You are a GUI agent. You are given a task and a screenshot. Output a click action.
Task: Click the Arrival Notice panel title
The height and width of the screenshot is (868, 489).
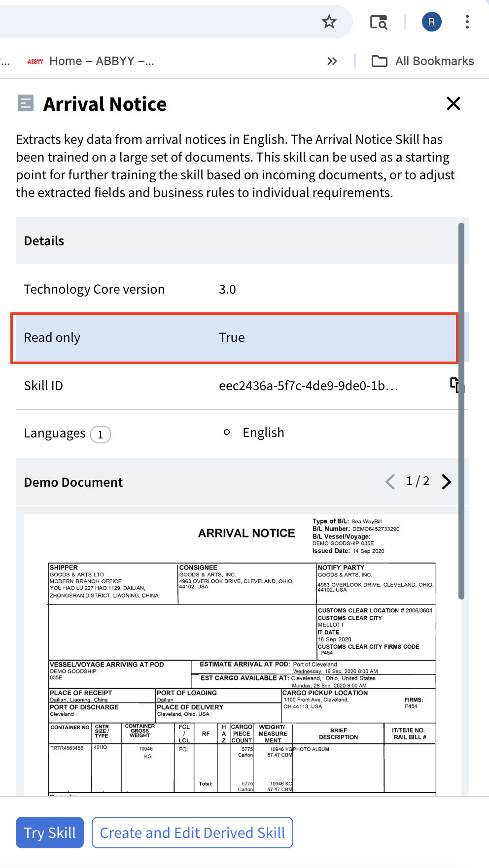pyautogui.click(x=105, y=104)
